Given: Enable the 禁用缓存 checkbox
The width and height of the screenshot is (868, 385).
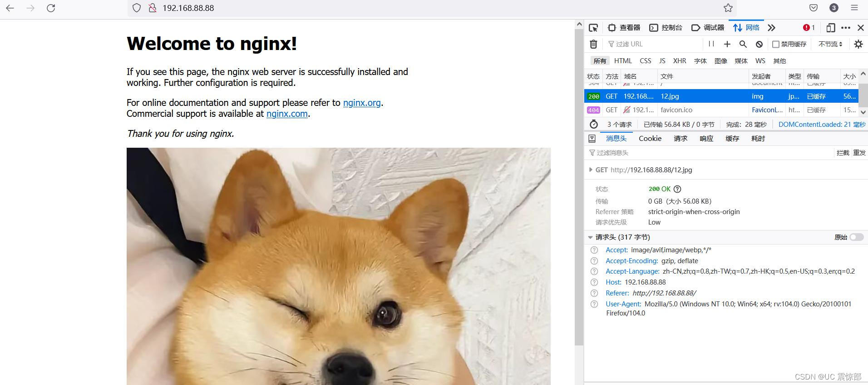Looking at the screenshot, I should tap(776, 44).
